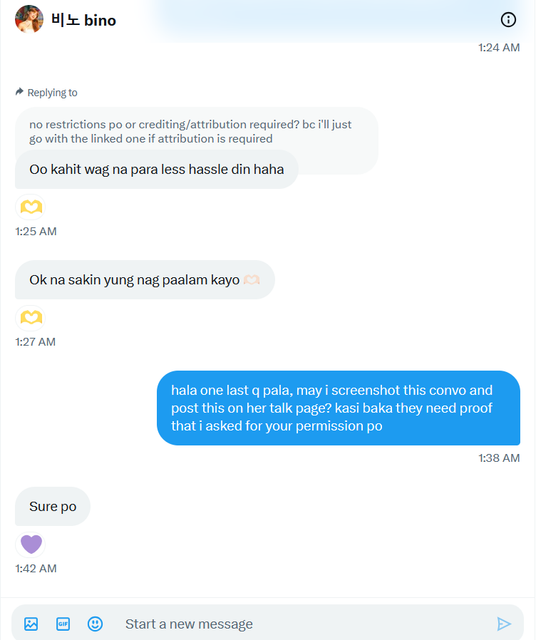Click the Replying to arrow icon
Screen dimensions: 536x640
[x=19, y=91]
